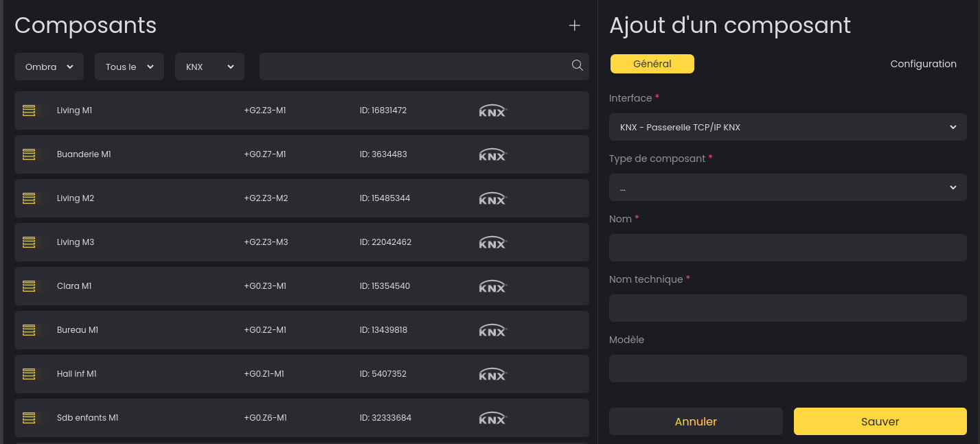980x444 pixels.
Task: Click the search magnifier icon
Action: point(577,65)
